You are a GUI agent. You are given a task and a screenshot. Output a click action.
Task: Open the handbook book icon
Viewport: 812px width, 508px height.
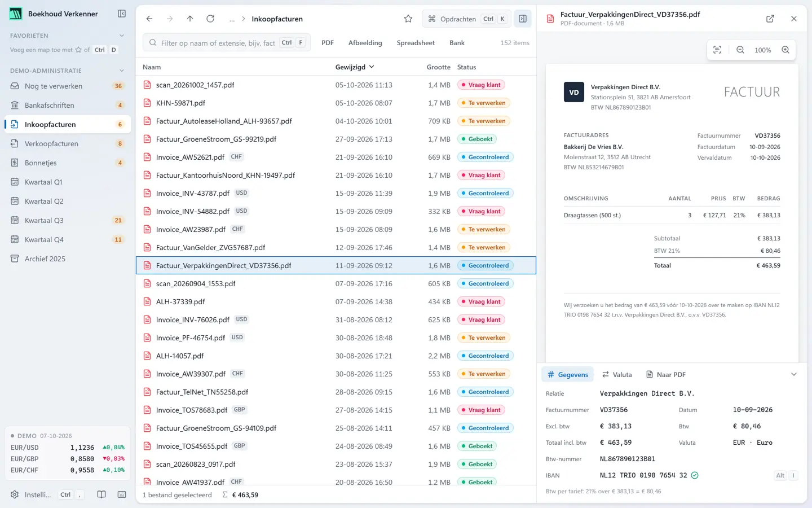tap(101, 494)
